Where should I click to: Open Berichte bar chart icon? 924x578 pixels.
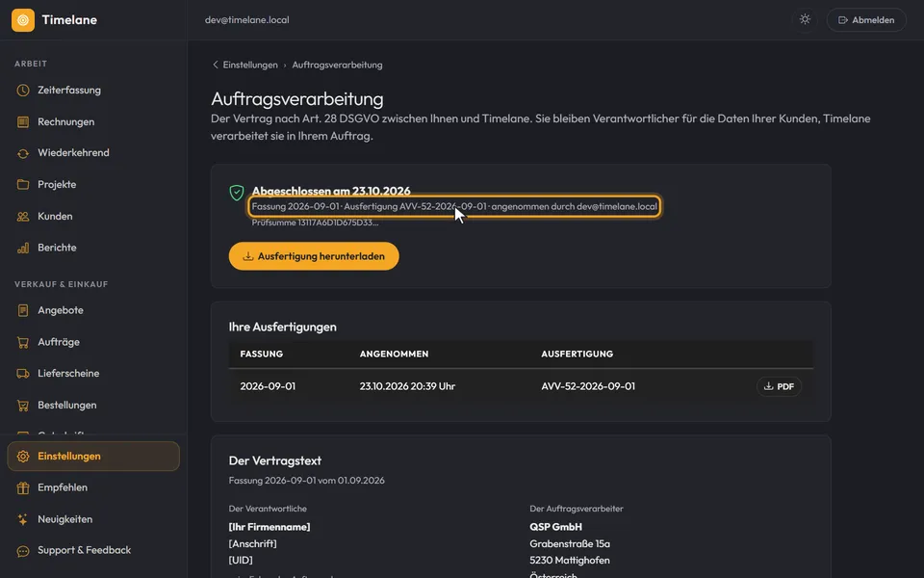tap(23, 248)
